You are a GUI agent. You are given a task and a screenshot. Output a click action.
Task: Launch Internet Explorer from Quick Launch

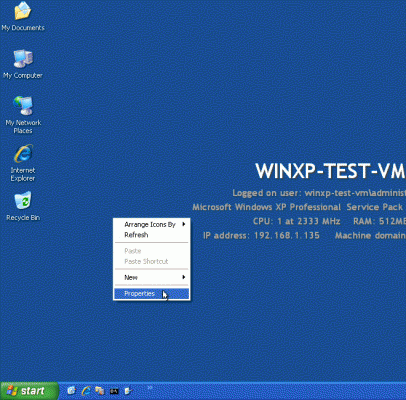86,391
